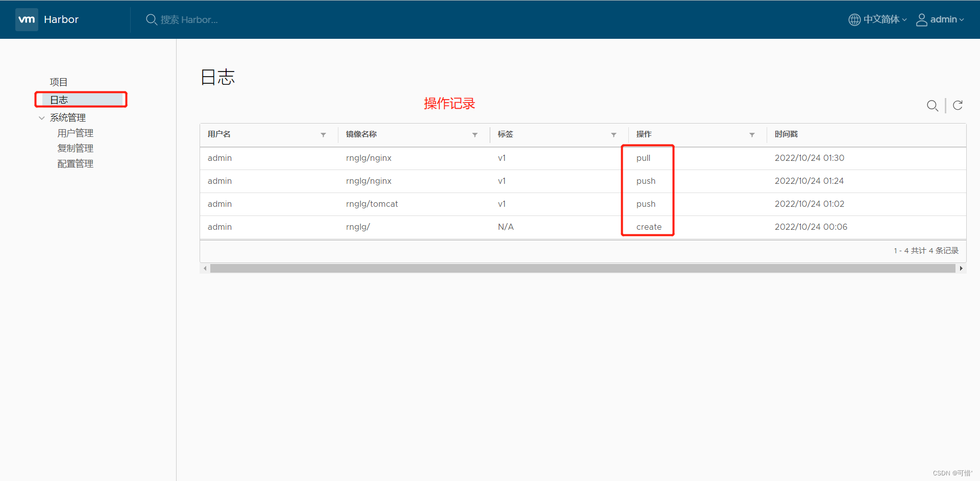Open 配置管理 page
980x481 pixels.
(x=76, y=164)
